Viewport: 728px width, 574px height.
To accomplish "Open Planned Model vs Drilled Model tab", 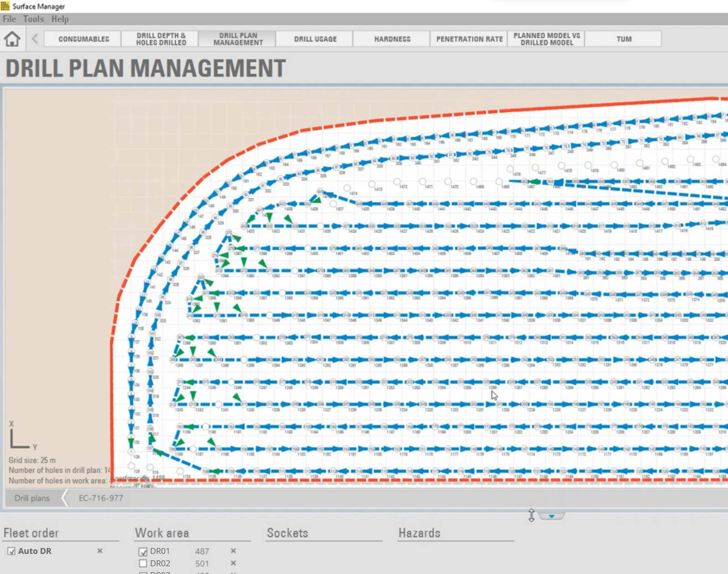I will [546, 39].
